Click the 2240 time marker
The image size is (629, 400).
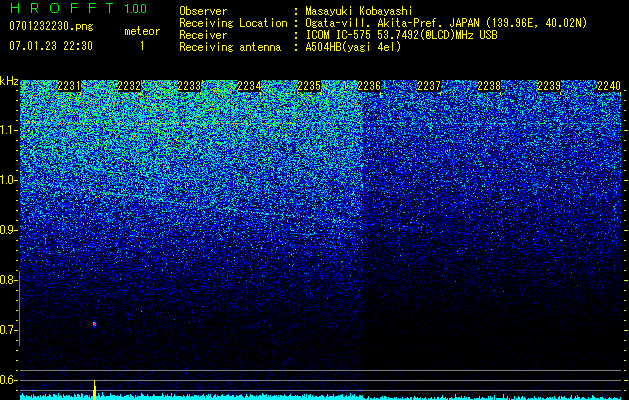(609, 86)
